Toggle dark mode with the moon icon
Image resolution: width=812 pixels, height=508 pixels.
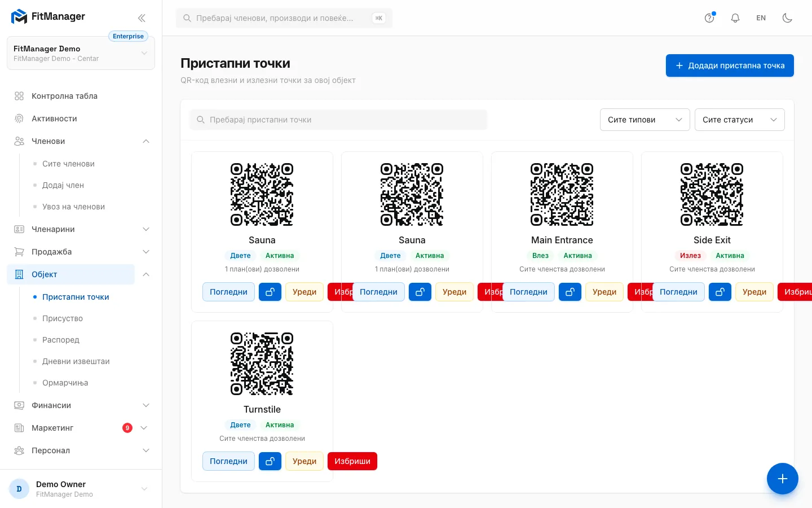788,17
